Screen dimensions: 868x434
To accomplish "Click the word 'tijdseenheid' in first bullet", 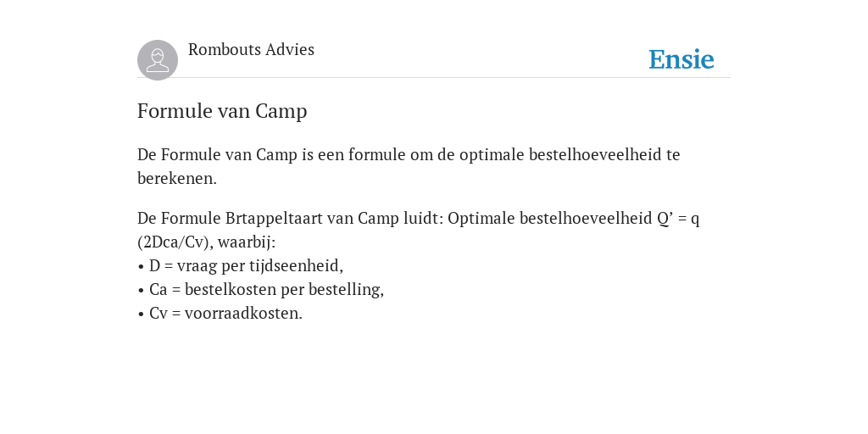I will (x=294, y=265).
